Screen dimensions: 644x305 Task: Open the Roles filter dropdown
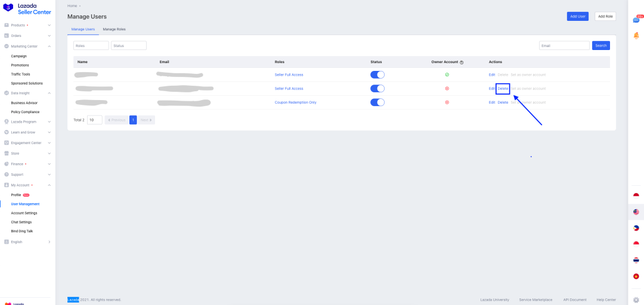pos(91,45)
